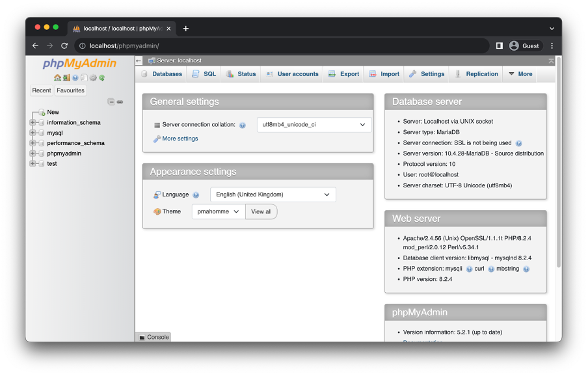
Task: Open the Replication tab
Action: click(477, 74)
